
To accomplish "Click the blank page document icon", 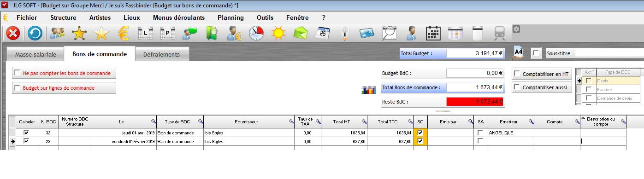I will (x=478, y=33).
